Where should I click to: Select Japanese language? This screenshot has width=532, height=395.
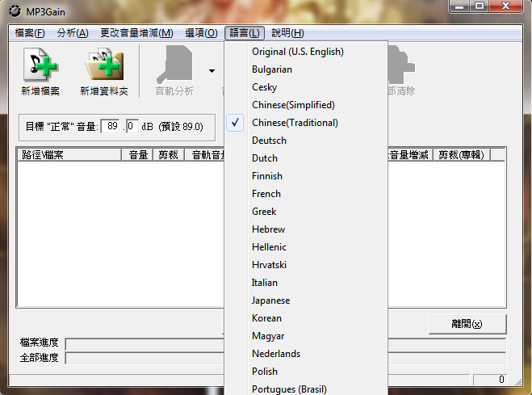click(306, 300)
